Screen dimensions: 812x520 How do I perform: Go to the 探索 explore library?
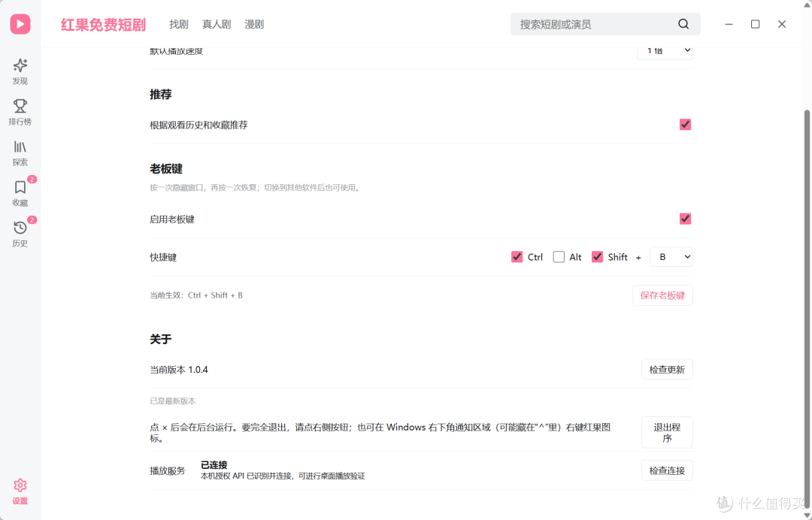coord(20,153)
